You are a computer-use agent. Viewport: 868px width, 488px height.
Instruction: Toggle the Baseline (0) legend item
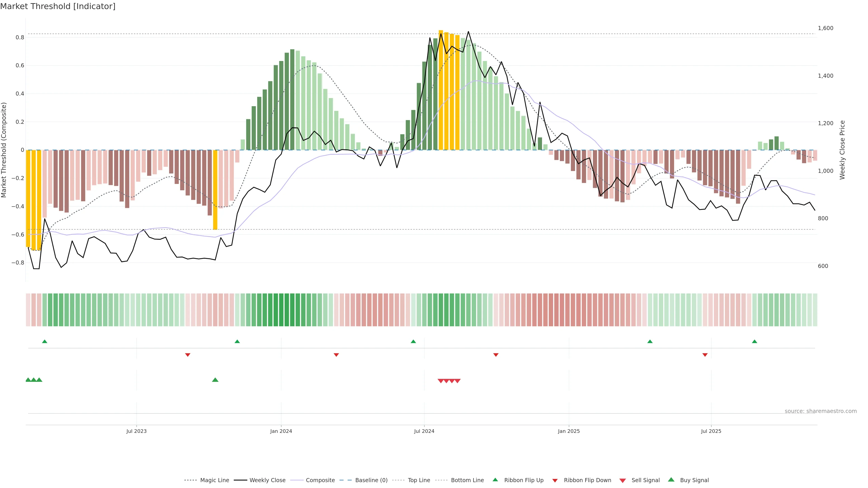371,480
